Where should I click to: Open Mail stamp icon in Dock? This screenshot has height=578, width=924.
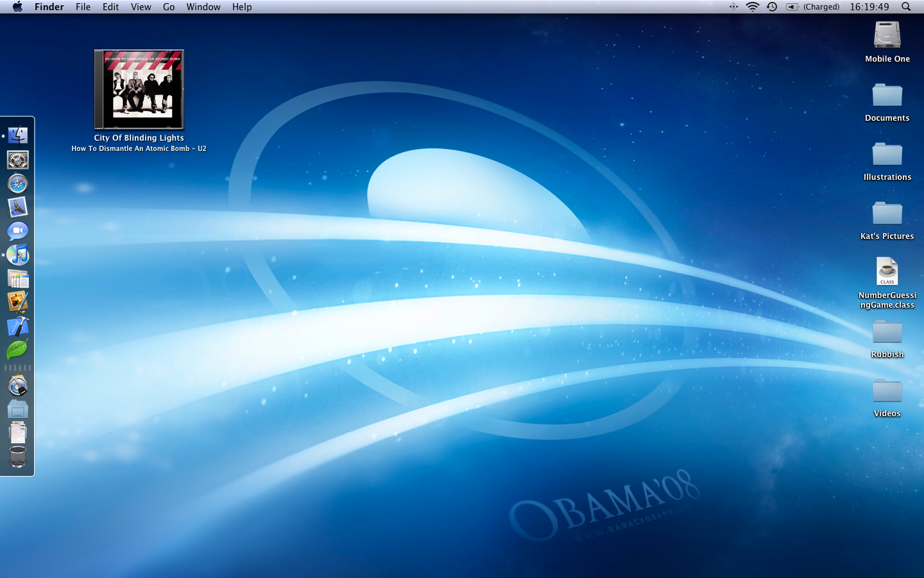[x=18, y=207]
